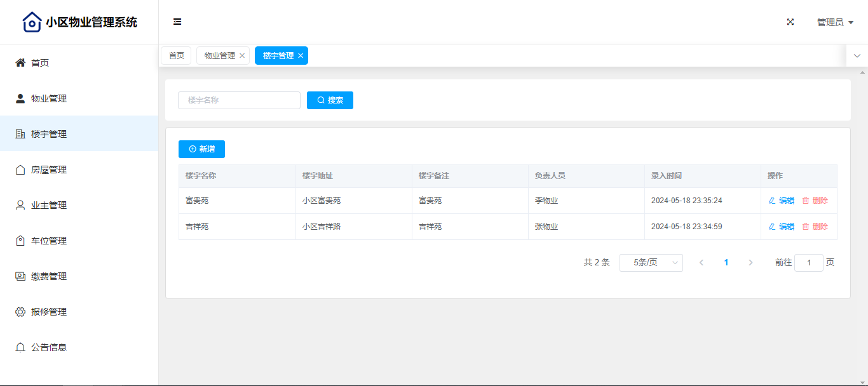
Task: Toggle the sidebar collapse hamburger icon
Action: tap(177, 22)
